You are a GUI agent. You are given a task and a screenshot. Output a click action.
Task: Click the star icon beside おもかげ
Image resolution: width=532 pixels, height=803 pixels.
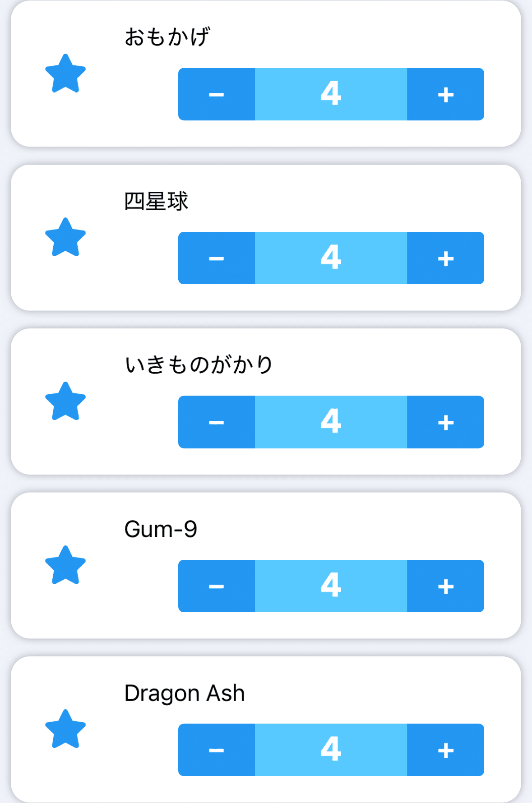point(65,74)
